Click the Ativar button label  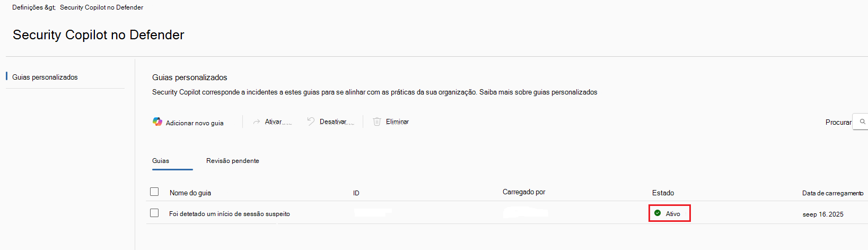click(x=273, y=122)
